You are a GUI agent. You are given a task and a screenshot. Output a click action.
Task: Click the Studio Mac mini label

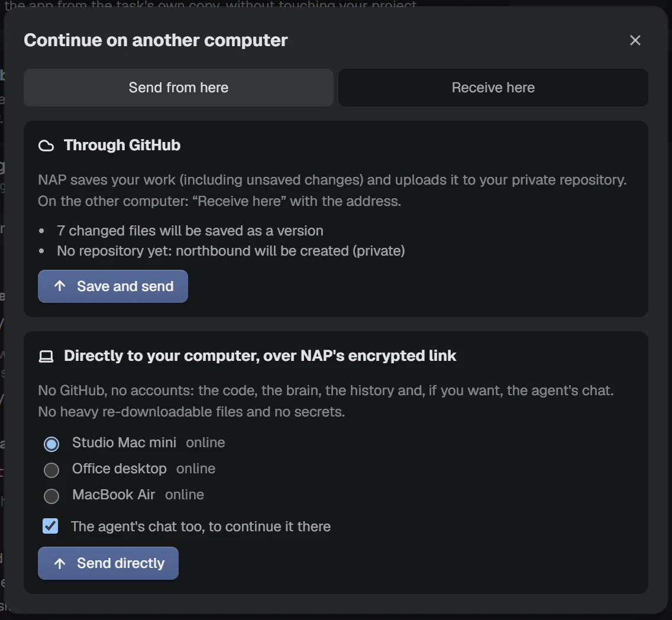click(x=124, y=443)
